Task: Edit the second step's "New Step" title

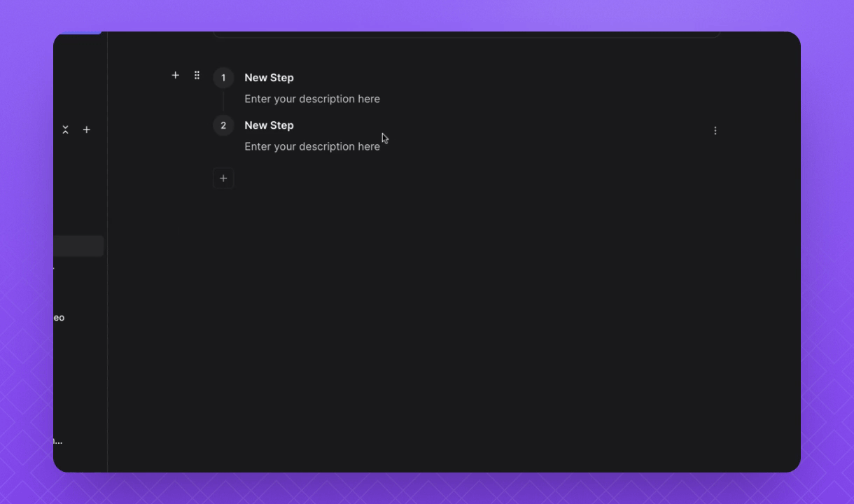Action: click(269, 125)
